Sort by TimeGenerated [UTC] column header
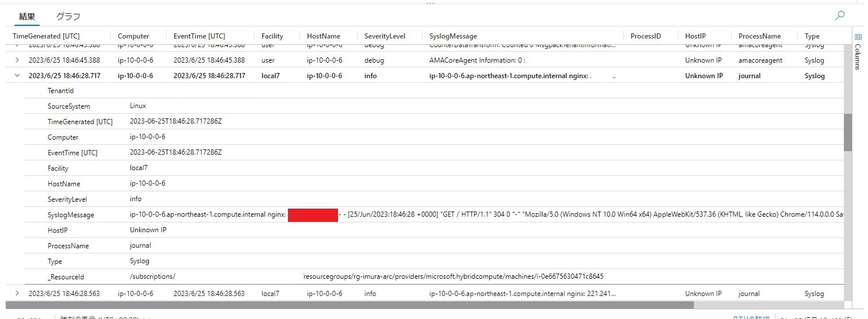The width and height of the screenshot is (868, 319). (47, 36)
